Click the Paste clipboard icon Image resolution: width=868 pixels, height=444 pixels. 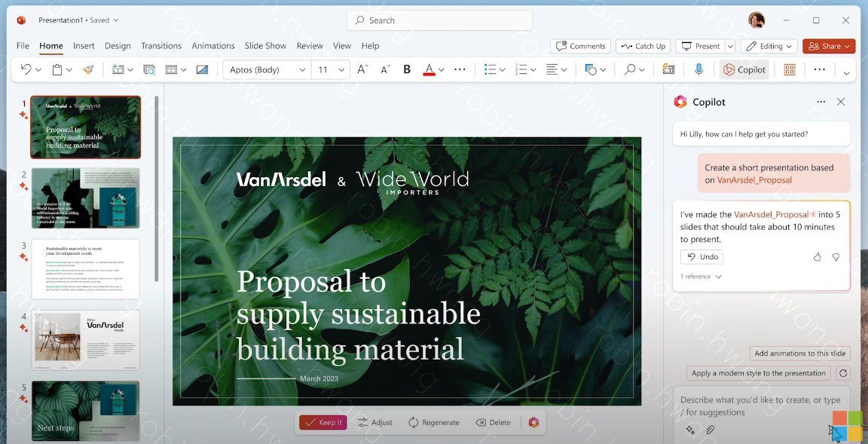pyautogui.click(x=57, y=69)
